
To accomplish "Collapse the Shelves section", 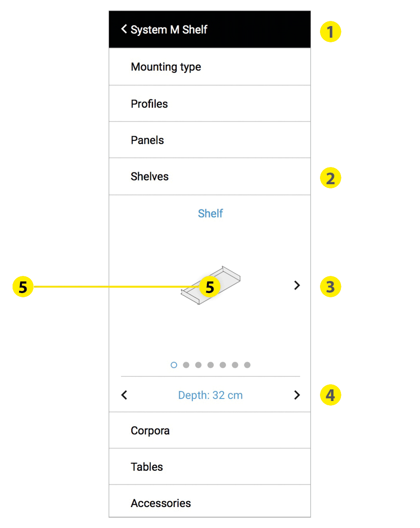I will click(150, 177).
